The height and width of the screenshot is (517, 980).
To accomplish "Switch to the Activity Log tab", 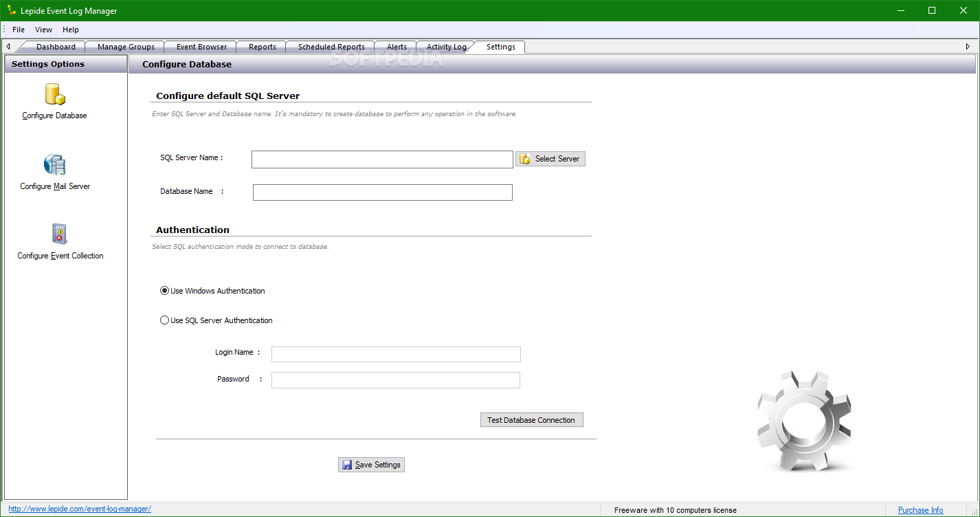I will pyautogui.click(x=446, y=47).
